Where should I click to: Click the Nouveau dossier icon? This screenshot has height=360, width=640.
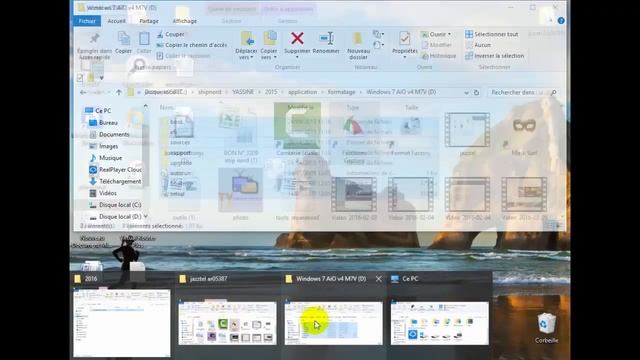(x=358, y=39)
